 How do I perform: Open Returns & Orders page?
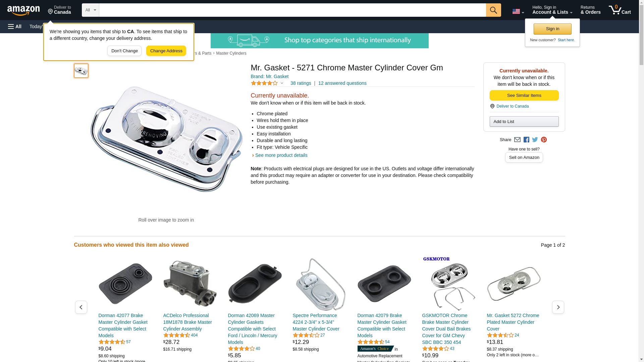coord(590,10)
